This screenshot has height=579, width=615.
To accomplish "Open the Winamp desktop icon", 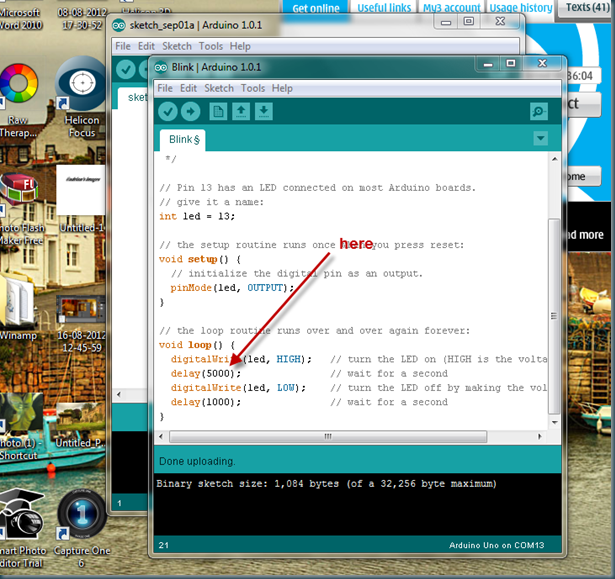I will click(18, 307).
